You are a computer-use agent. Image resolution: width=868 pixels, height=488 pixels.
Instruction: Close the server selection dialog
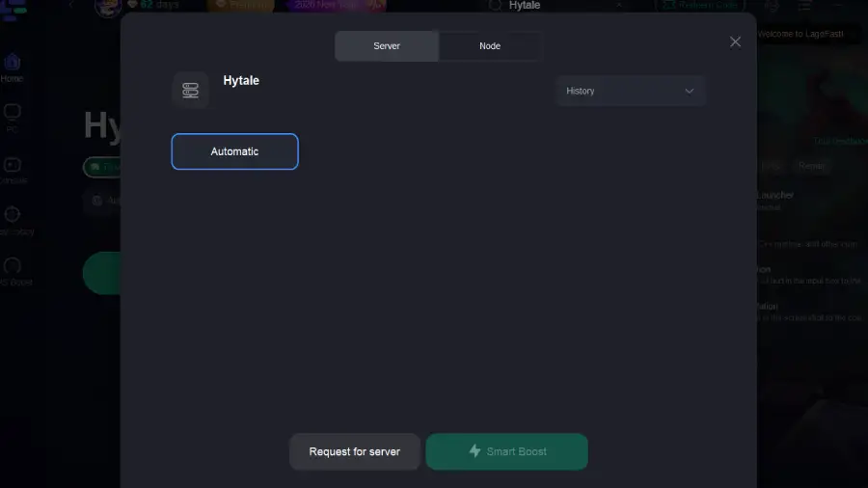735,41
